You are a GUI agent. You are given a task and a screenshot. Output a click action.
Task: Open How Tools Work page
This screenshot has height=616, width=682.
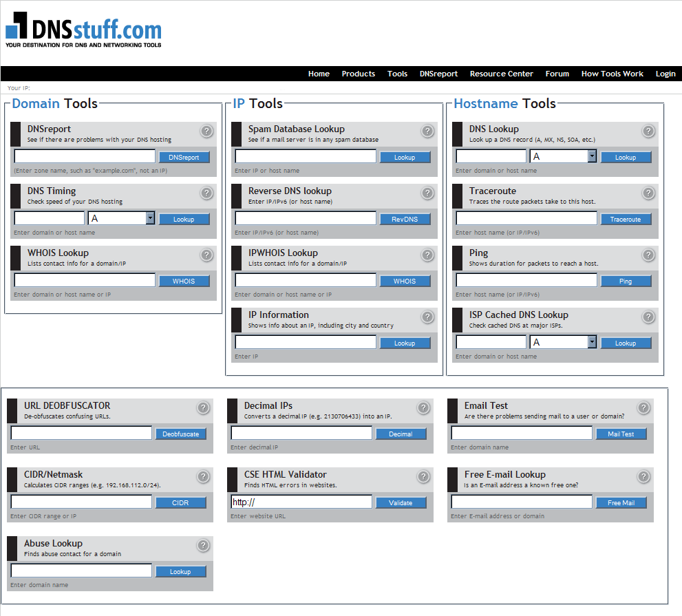[612, 74]
